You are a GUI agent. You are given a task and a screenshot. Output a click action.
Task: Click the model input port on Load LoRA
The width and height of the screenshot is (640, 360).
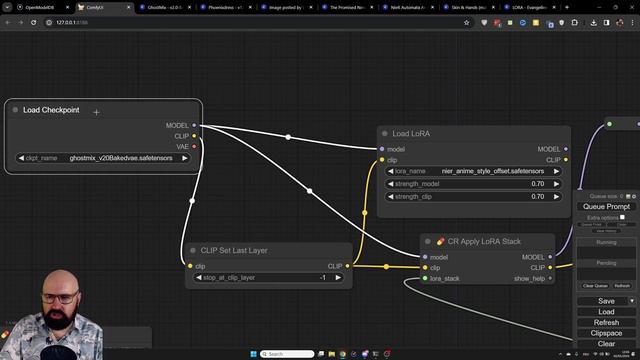pos(382,149)
